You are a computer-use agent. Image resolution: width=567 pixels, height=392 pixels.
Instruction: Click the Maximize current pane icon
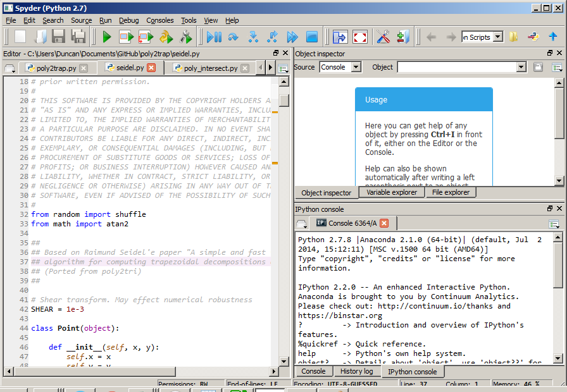(340, 37)
